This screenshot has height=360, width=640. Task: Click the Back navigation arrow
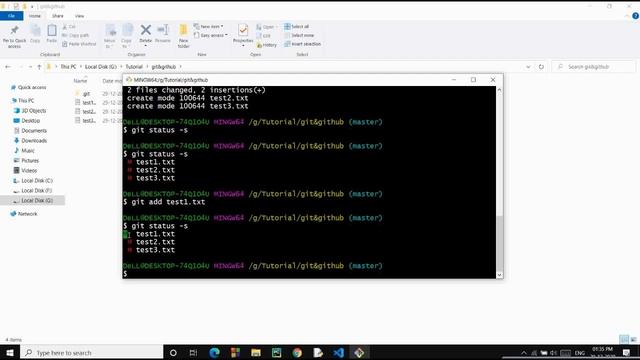8,67
